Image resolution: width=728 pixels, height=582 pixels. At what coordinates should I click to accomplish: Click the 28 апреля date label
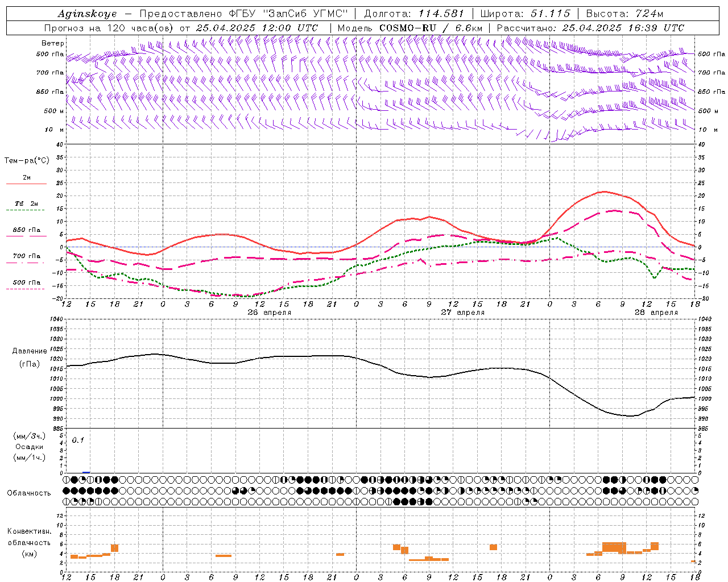[656, 312]
